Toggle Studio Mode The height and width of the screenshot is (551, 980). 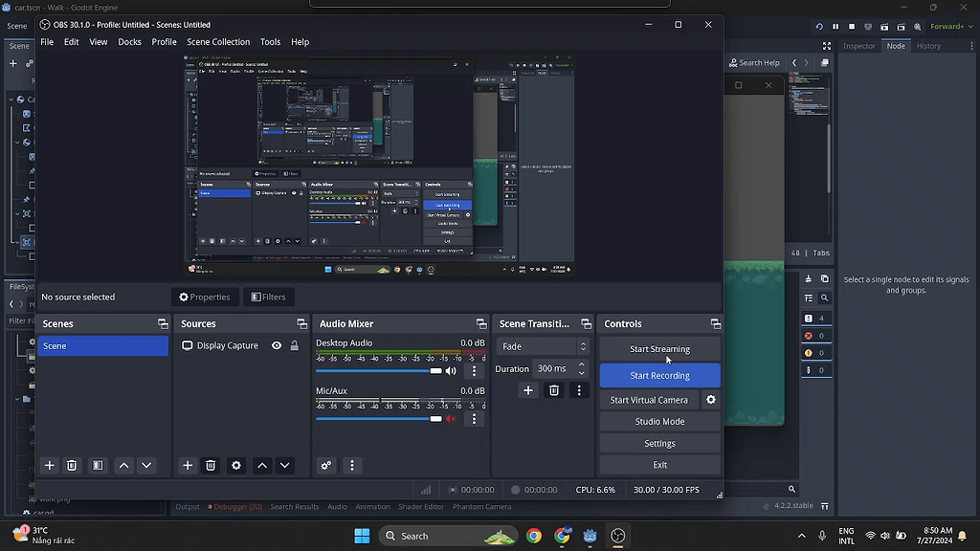(x=660, y=422)
